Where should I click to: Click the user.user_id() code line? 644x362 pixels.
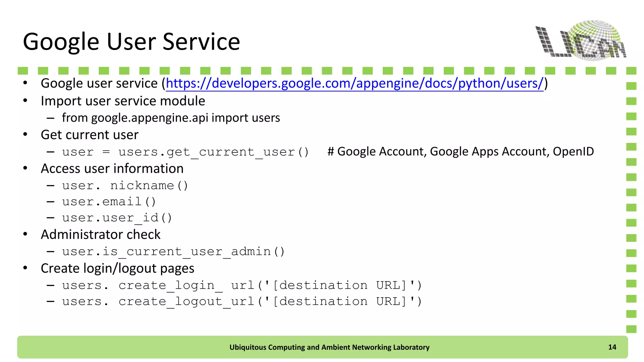117,218
